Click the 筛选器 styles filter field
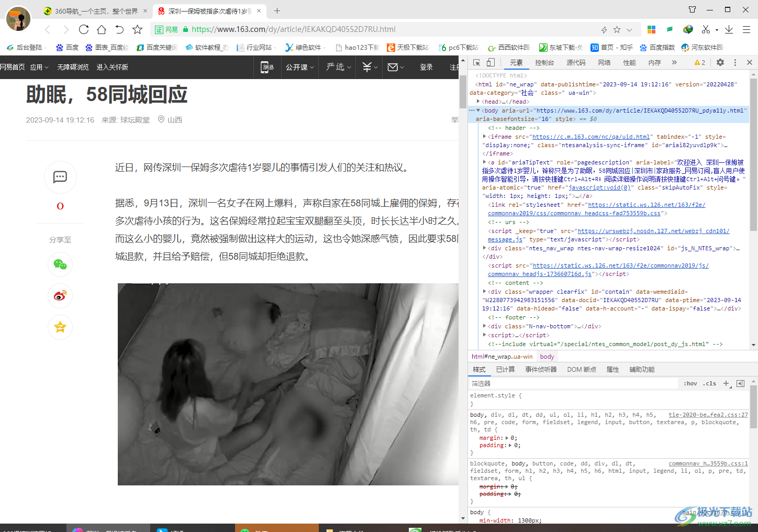The image size is (758, 532). coord(573,383)
